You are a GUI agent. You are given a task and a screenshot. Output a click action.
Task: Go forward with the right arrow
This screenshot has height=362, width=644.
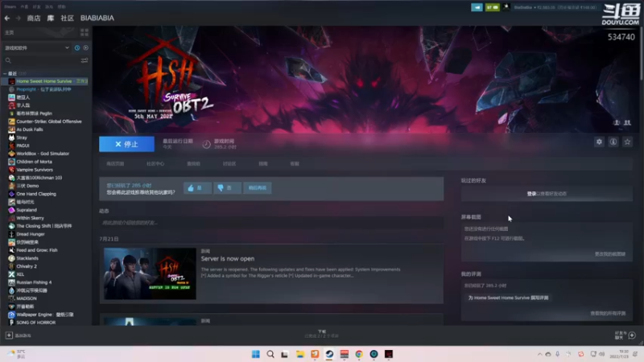click(18, 18)
